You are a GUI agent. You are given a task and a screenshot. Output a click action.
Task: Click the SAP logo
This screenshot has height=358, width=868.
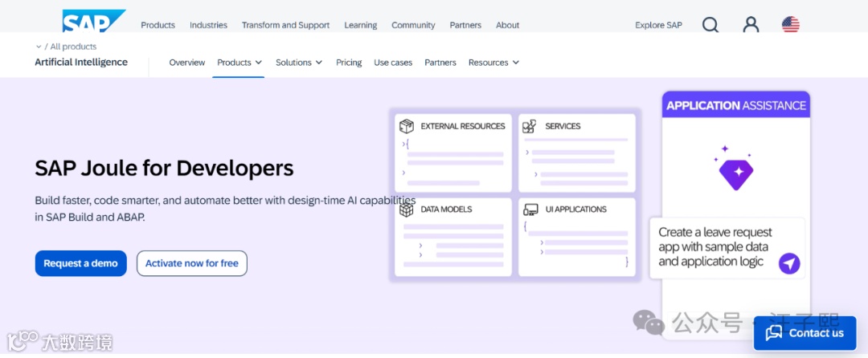pyautogui.click(x=94, y=22)
